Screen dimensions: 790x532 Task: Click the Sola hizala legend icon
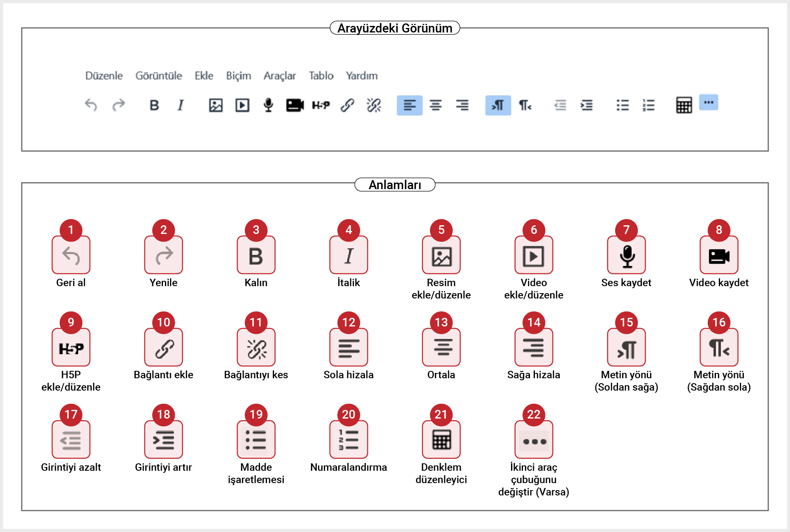tap(349, 347)
